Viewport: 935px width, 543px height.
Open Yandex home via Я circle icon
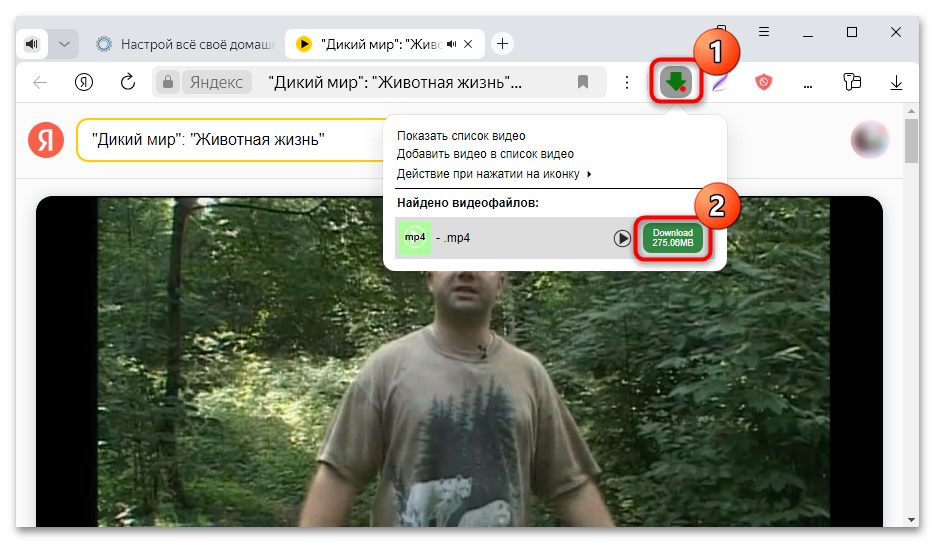(x=84, y=82)
